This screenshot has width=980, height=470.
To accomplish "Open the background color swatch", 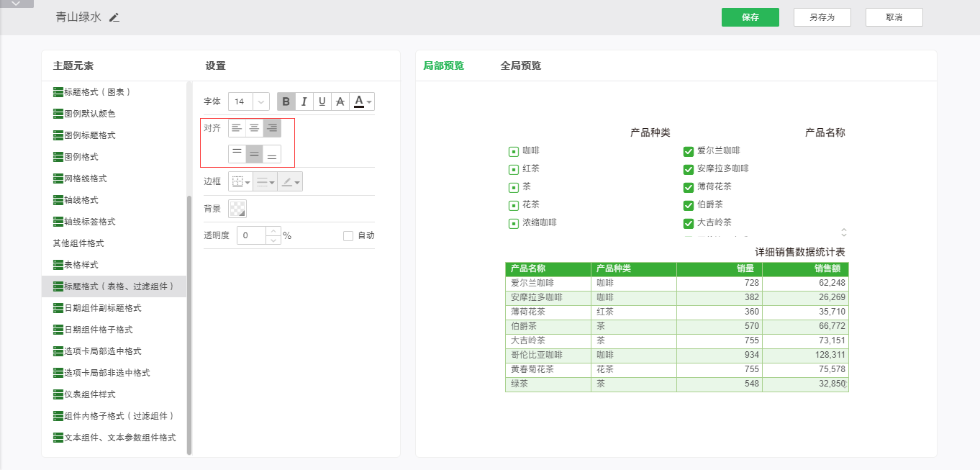I will (237, 209).
